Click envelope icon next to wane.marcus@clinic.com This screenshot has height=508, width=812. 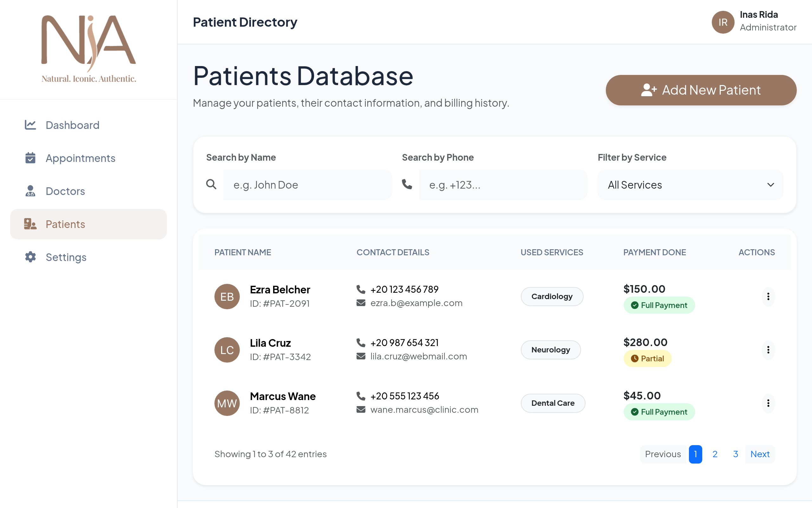click(x=361, y=410)
